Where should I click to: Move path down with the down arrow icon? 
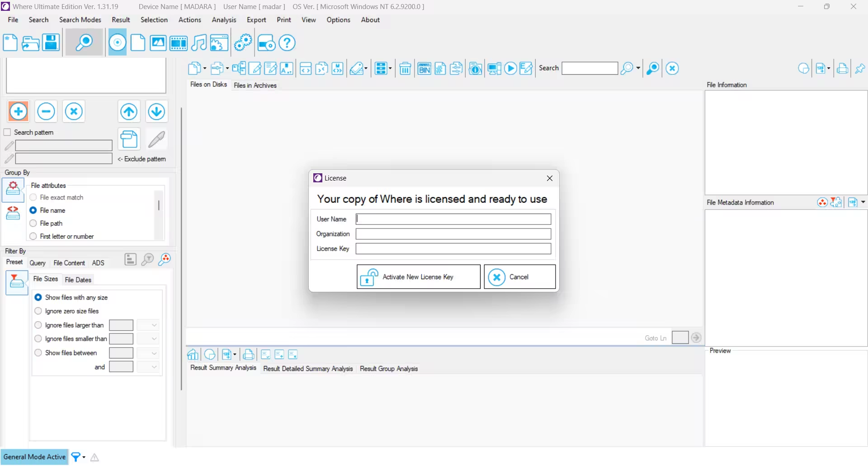point(156,111)
